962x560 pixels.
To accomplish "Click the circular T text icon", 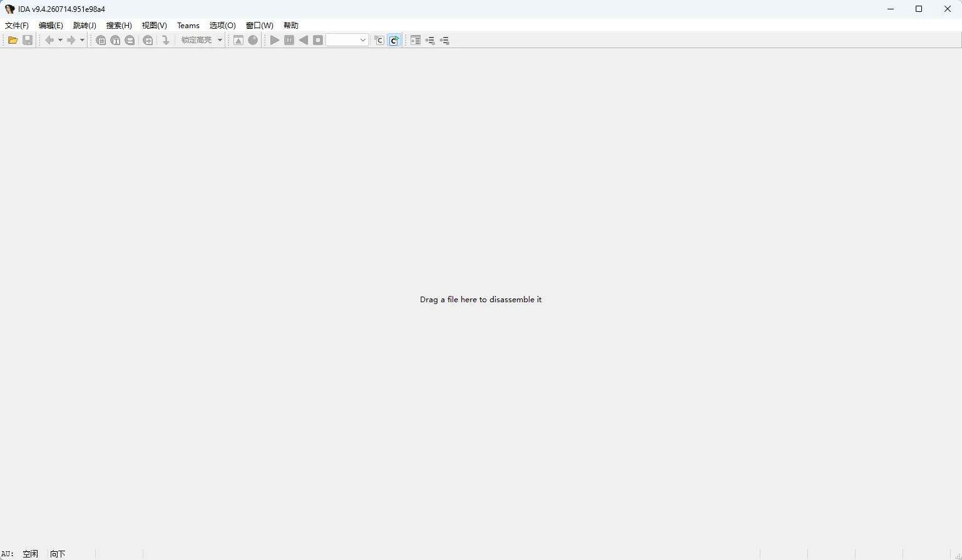I will pyautogui.click(x=115, y=40).
